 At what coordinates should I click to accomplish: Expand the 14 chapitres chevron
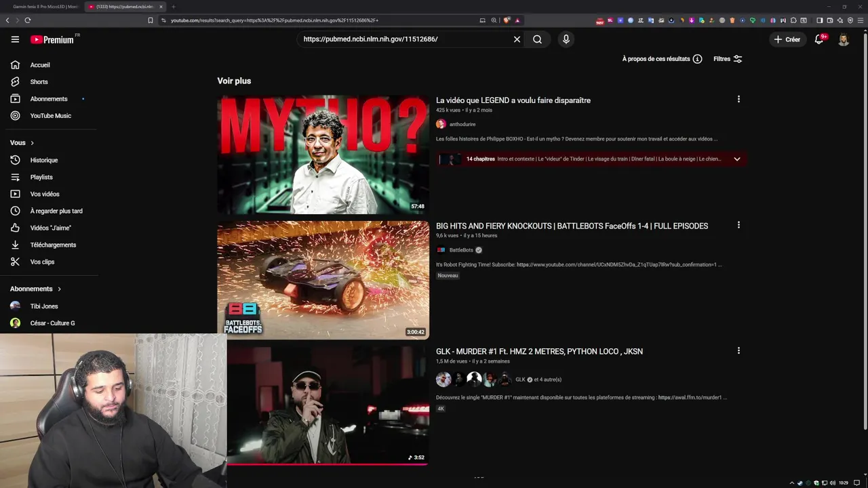(x=737, y=159)
